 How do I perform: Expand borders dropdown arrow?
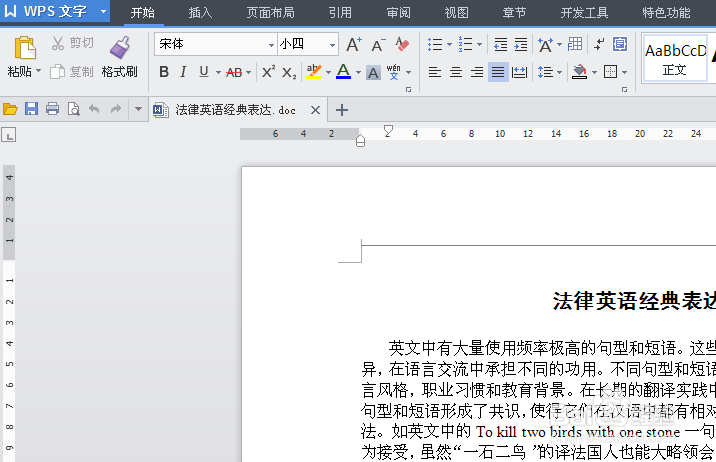pos(624,72)
